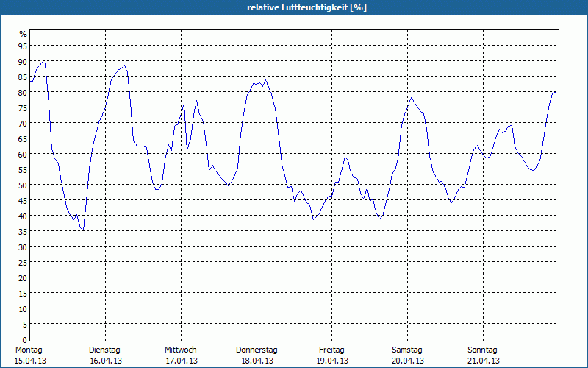The image size is (588, 368).
Task: Click the '50' y-axis value
Action: (23, 185)
